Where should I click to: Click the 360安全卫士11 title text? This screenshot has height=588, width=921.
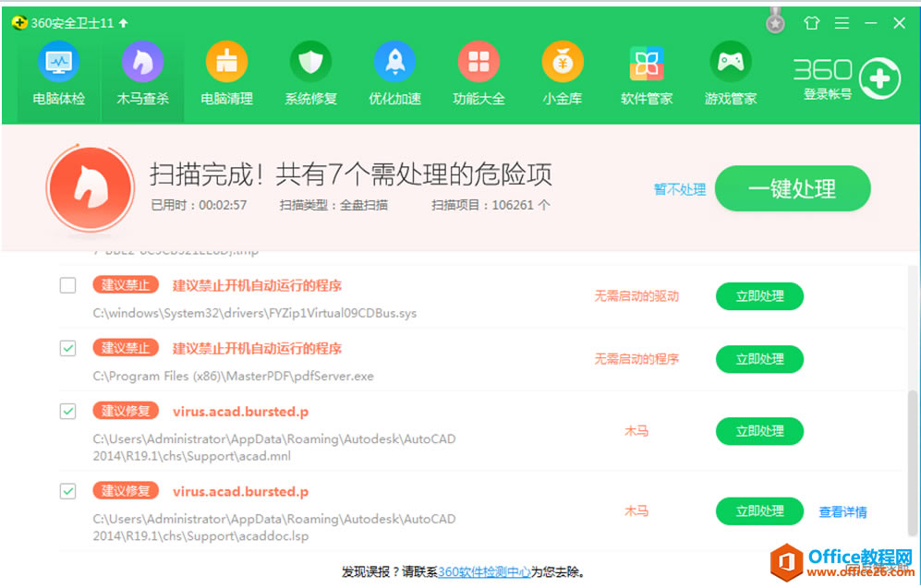[72, 23]
